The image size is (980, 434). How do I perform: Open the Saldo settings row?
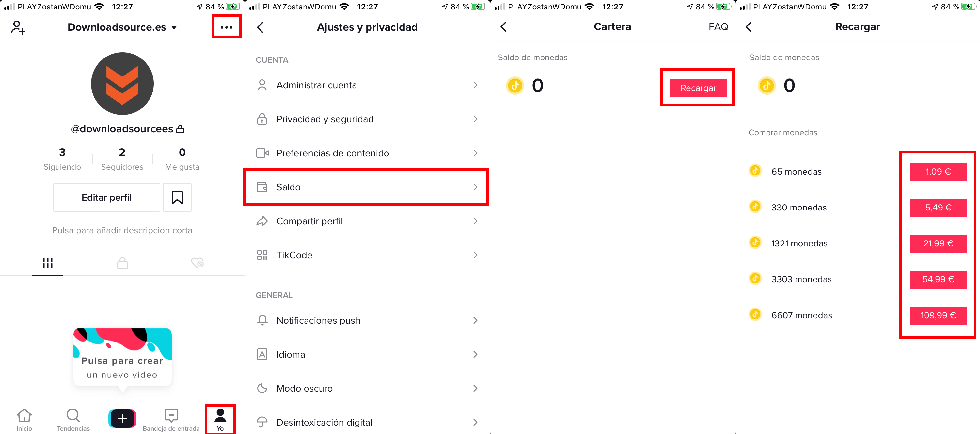[x=366, y=187]
